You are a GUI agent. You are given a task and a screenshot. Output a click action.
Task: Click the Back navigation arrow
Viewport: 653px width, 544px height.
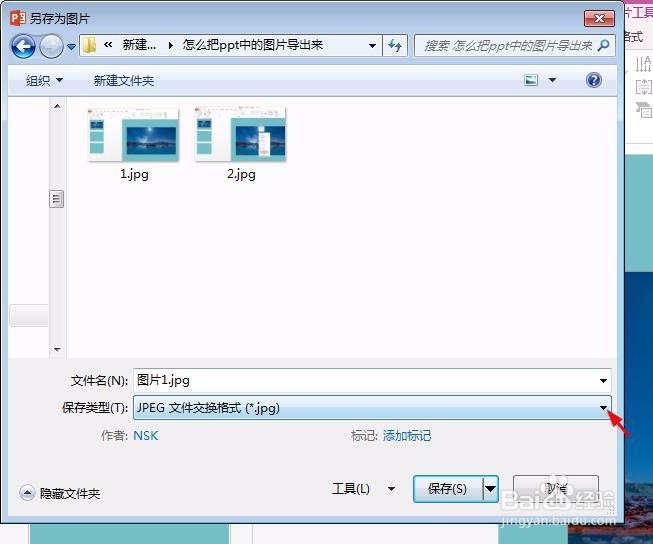coord(23,46)
